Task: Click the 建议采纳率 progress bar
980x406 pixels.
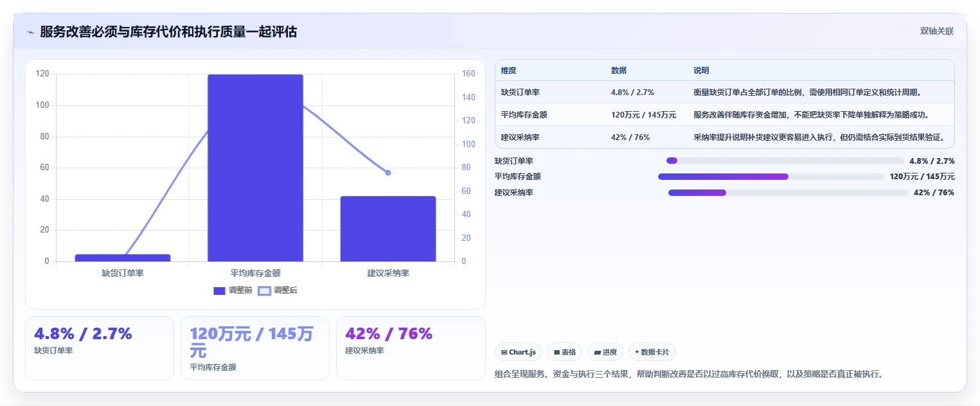Action: tap(788, 193)
